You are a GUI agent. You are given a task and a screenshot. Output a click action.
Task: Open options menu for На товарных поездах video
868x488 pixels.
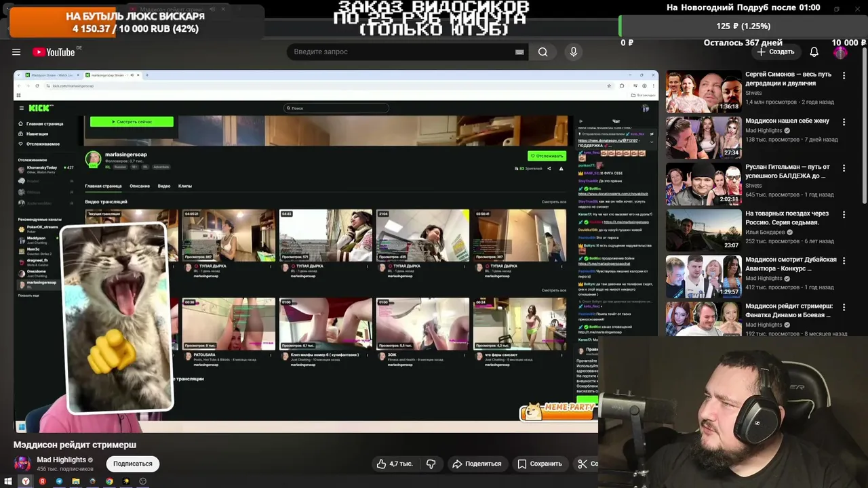click(844, 215)
